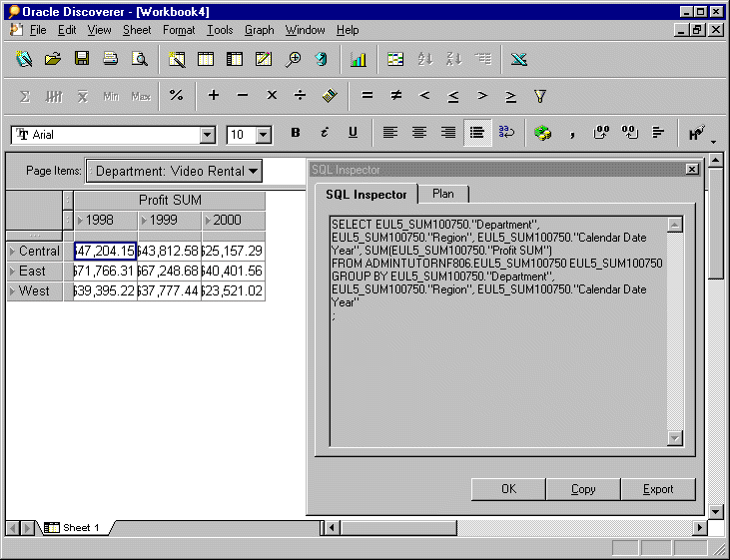Toggle the pressed default alignment button
The height and width of the screenshot is (560, 730).
(477, 133)
